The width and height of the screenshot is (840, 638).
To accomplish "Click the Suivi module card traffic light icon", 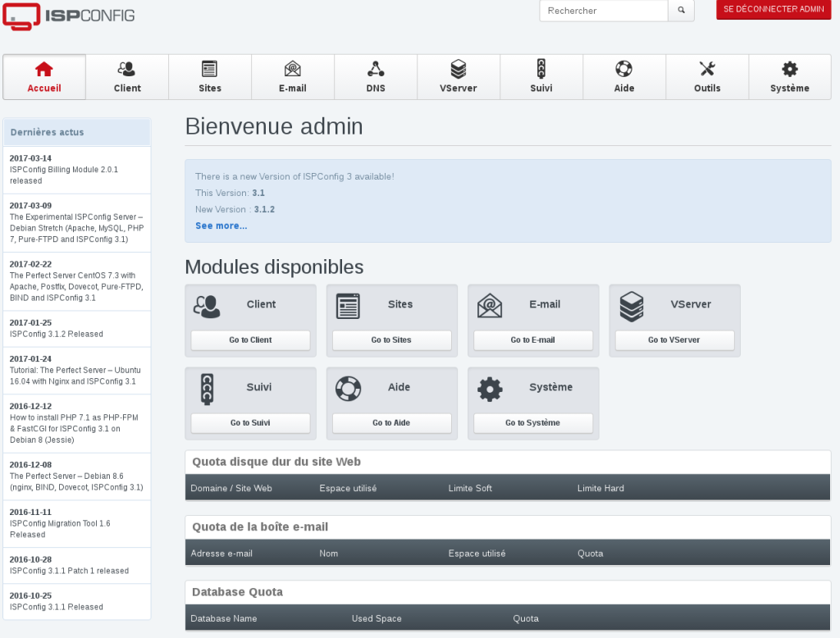I will pos(207,389).
